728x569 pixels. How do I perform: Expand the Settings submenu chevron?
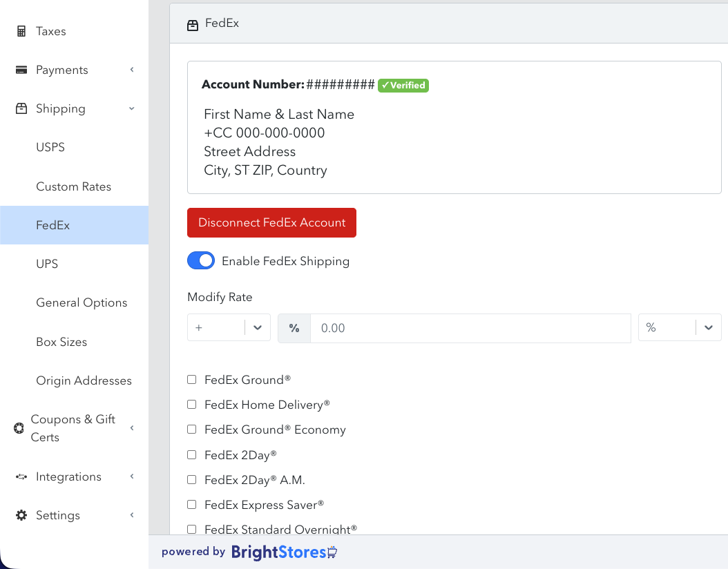point(133,514)
